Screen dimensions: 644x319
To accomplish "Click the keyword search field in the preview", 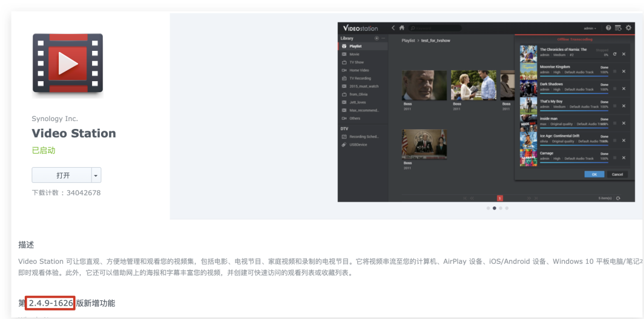I will [x=435, y=28].
